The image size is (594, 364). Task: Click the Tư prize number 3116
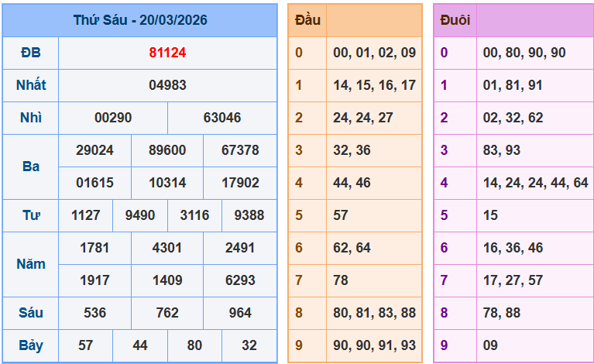tap(194, 215)
